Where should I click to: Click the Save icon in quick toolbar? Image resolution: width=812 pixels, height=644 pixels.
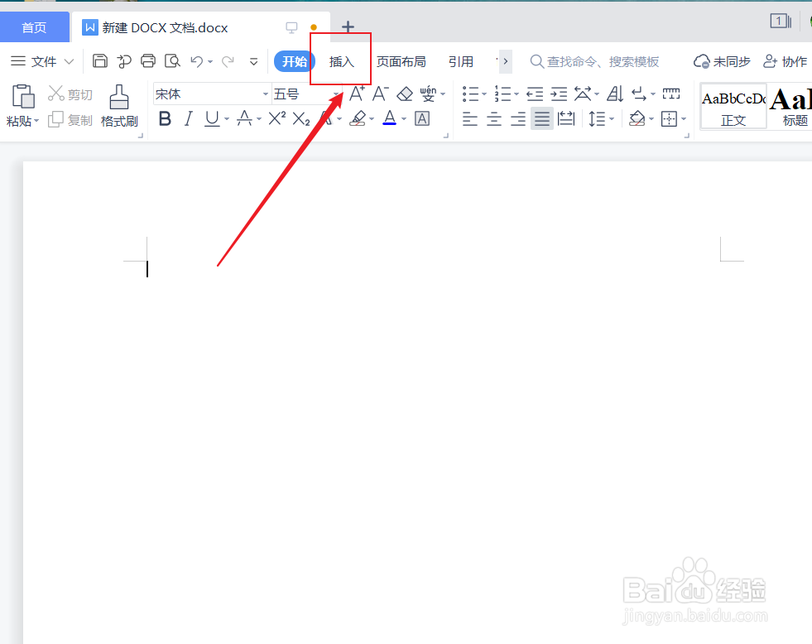[99, 61]
